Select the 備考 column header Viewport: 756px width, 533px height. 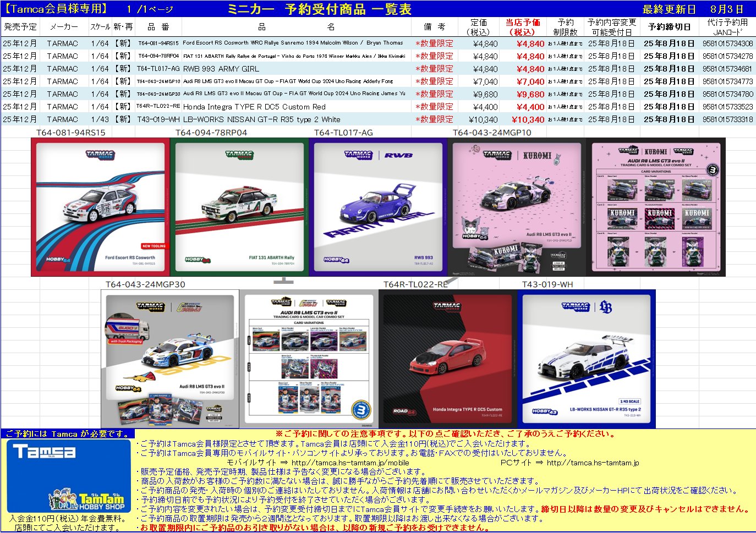coord(434,26)
